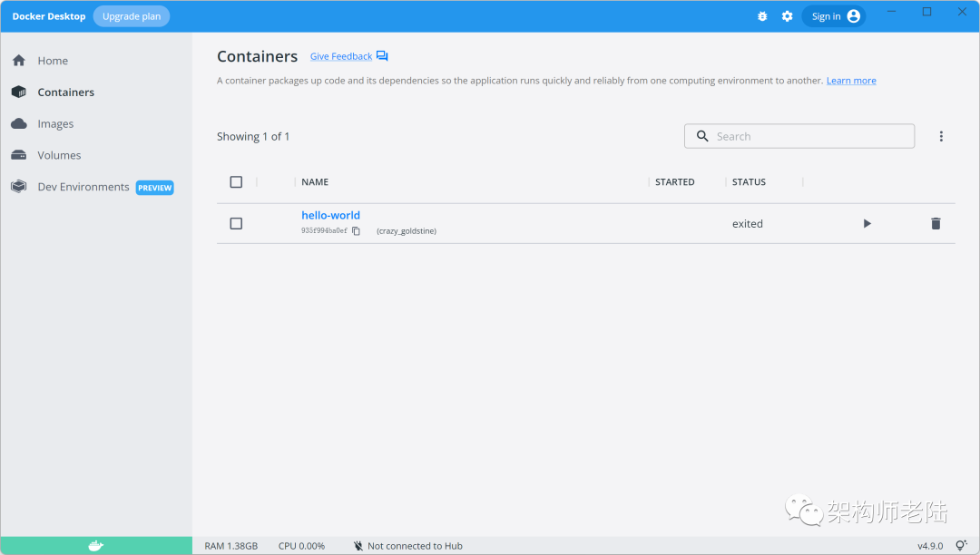Open the hello-world container link
Screen dimensions: 980x555
tap(330, 216)
